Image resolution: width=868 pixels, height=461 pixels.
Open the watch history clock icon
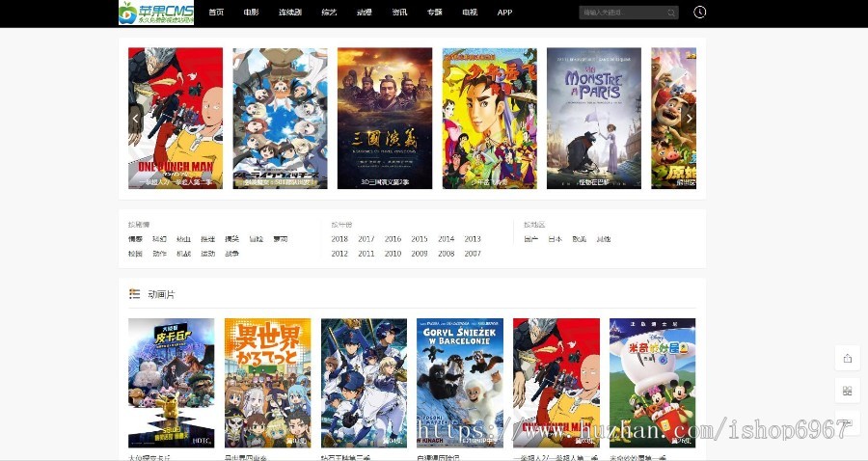pyautogui.click(x=700, y=13)
